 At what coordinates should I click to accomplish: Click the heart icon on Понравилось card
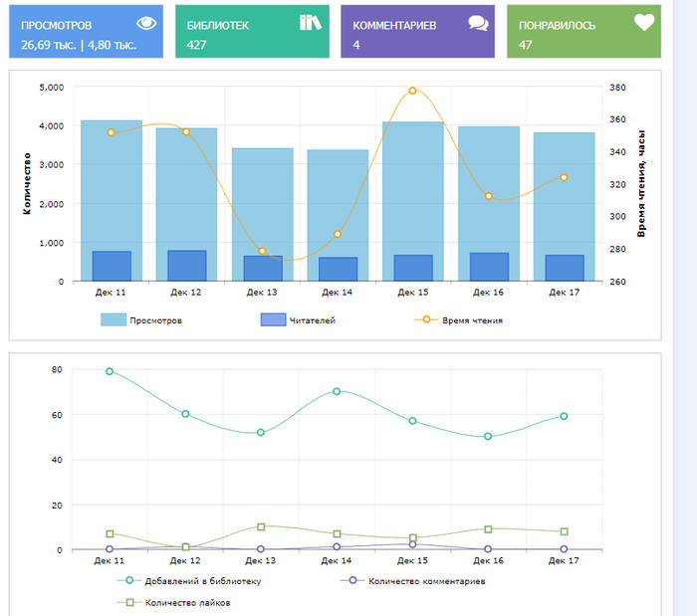coord(644,23)
